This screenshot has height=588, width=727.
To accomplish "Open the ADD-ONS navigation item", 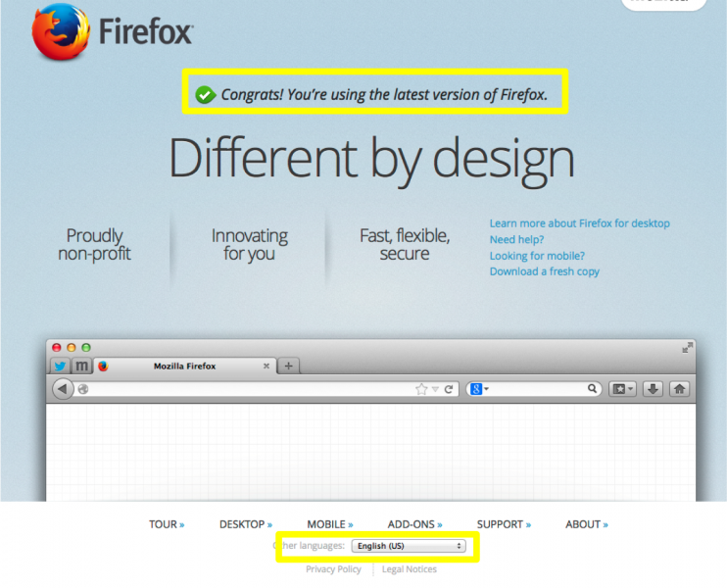I will [x=415, y=524].
